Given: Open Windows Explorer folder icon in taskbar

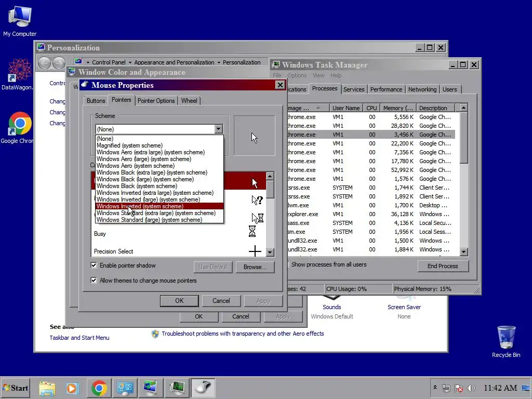Looking at the screenshot, I should pos(47,388).
